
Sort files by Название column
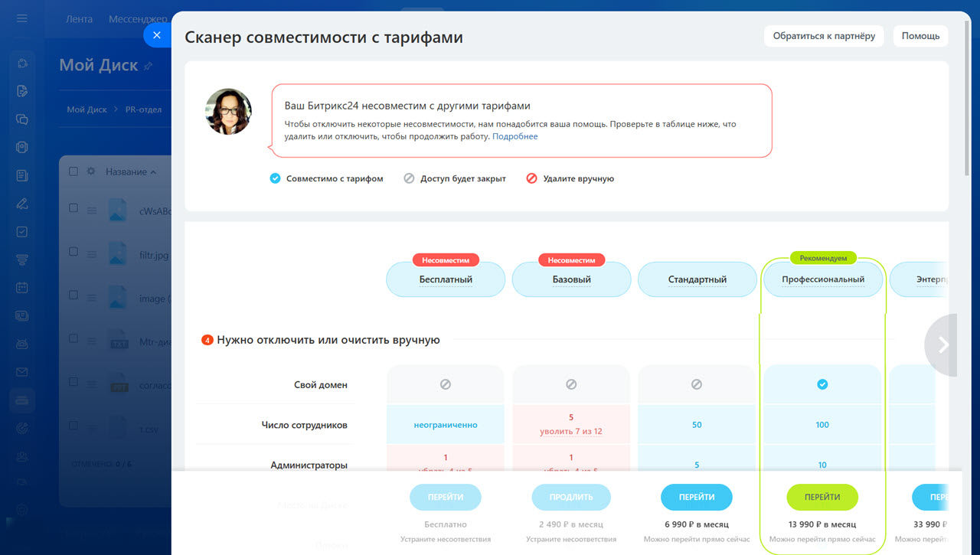click(130, 171)
